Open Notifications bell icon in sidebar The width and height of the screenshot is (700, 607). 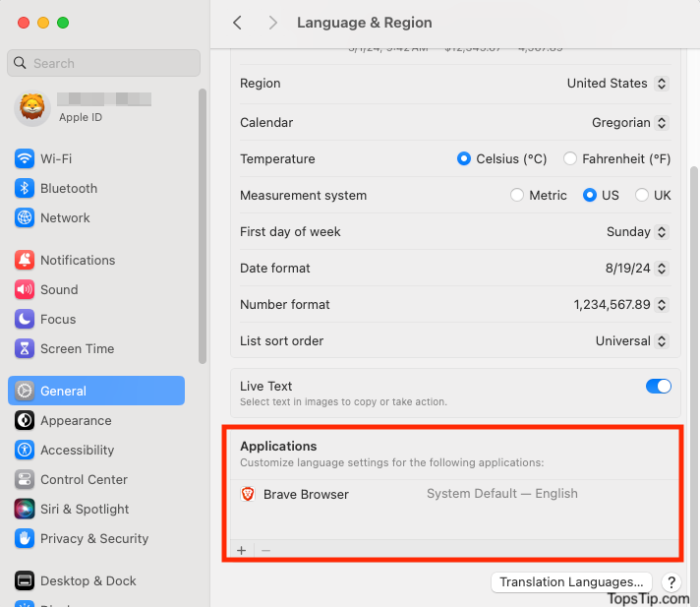pyautogui.click(x=25, y=260)
